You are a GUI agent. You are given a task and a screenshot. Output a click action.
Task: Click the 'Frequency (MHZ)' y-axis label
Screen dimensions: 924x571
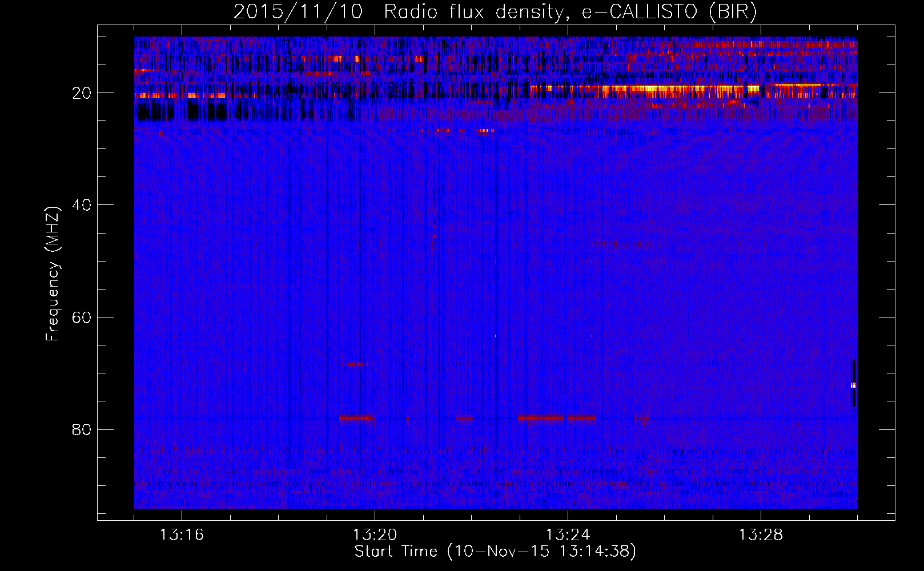coord(53,274)
